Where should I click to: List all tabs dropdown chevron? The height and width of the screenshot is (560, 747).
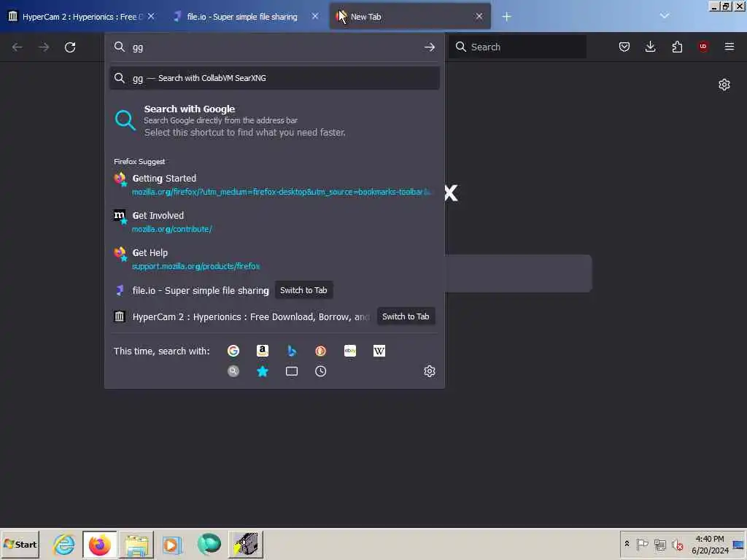pos(665,16)
